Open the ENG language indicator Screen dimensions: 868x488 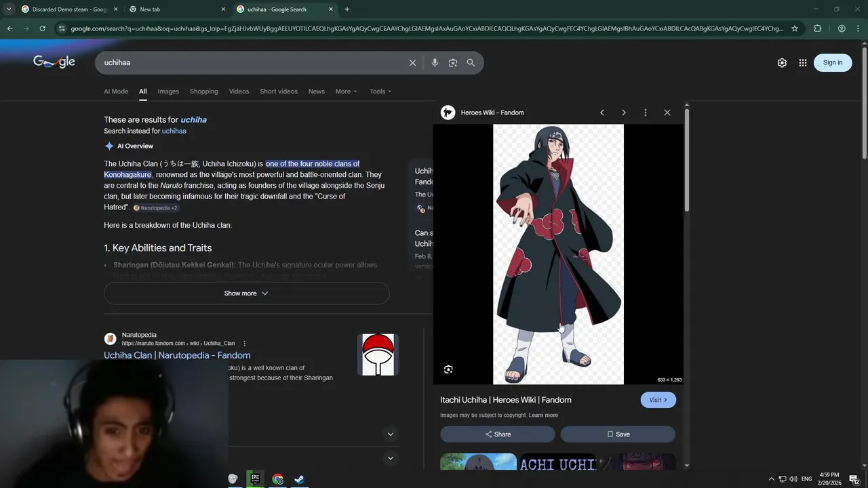807,479
